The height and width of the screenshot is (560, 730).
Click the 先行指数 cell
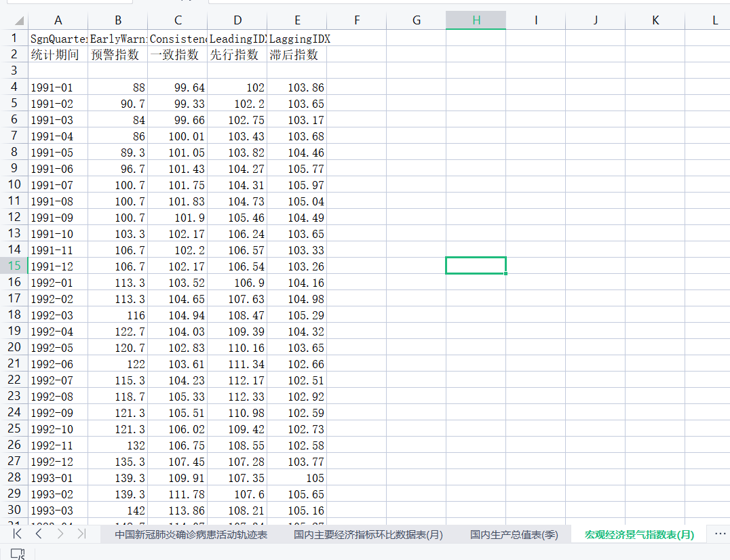click(x=237, y=54)
